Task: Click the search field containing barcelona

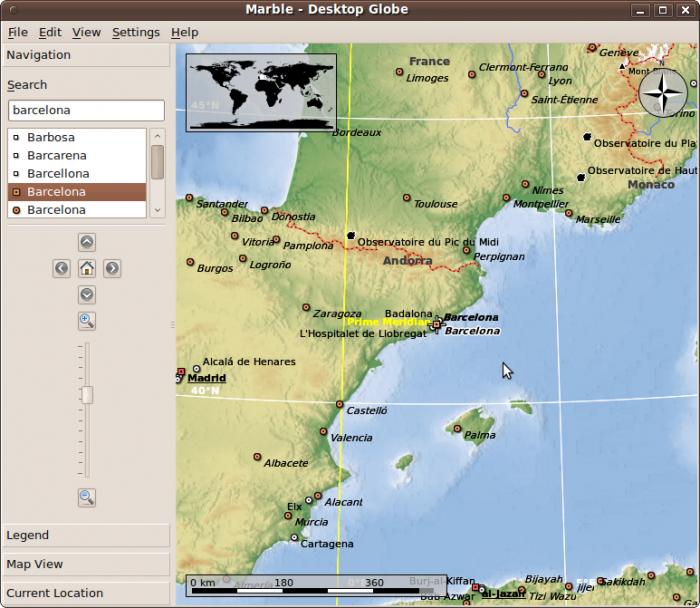Action: [85, 110]
